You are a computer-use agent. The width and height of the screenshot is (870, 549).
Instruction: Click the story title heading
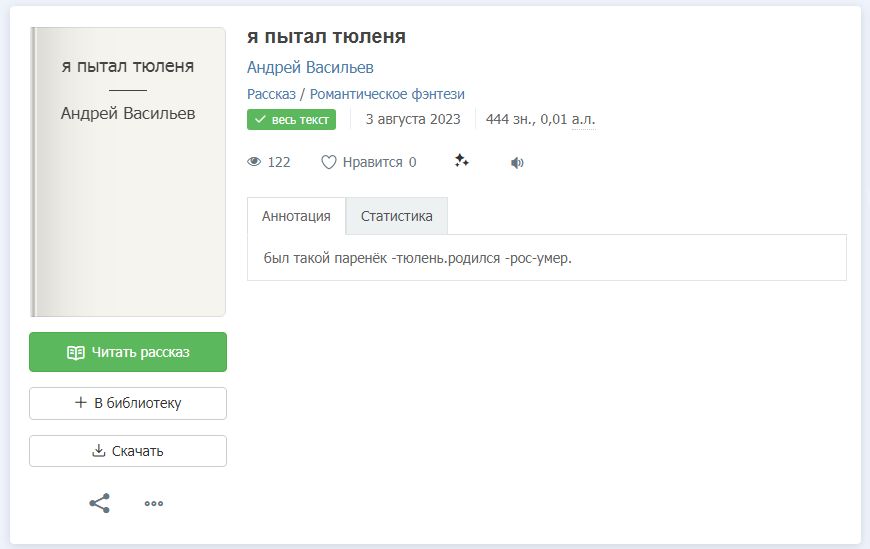pos(326,37)
